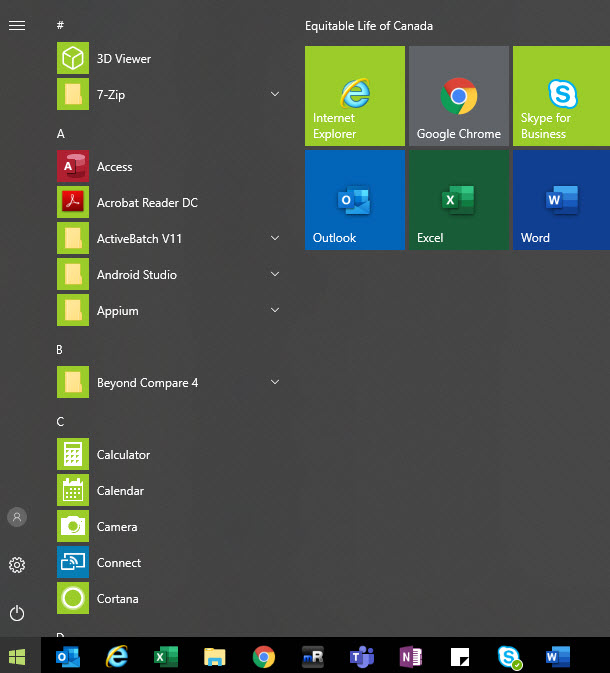
Task: Open the Power options
Action: pos(17,613)
